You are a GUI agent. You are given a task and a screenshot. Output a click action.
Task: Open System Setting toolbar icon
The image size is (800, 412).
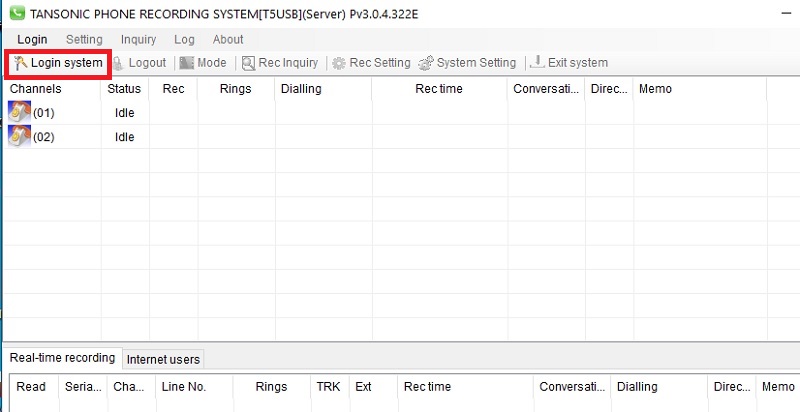coord(426,63)
